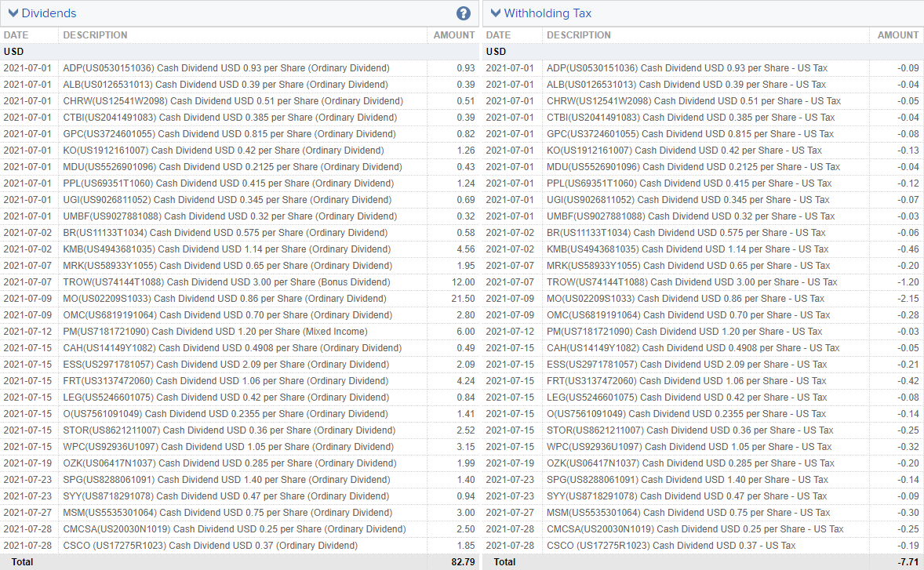
Task: Select the UMBF Ordinary Dividend description
Action: pyautogui.click(x=230, y=216)
